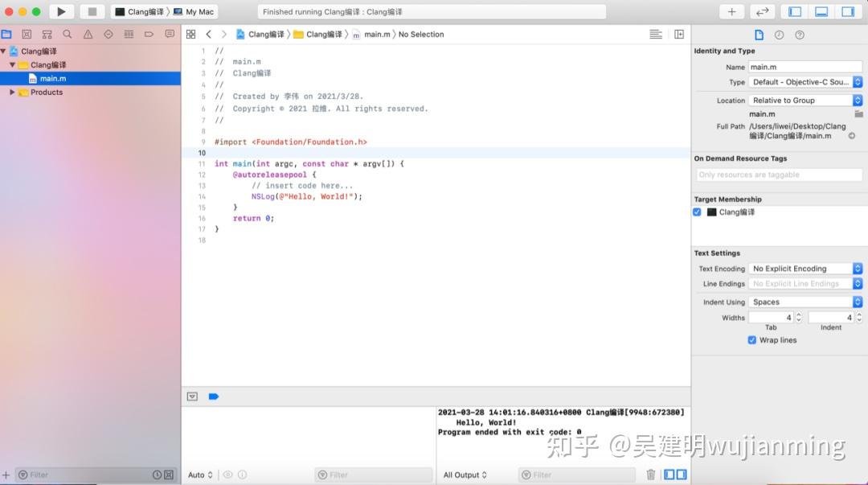Edit the Name field main.m

(805, 67)
